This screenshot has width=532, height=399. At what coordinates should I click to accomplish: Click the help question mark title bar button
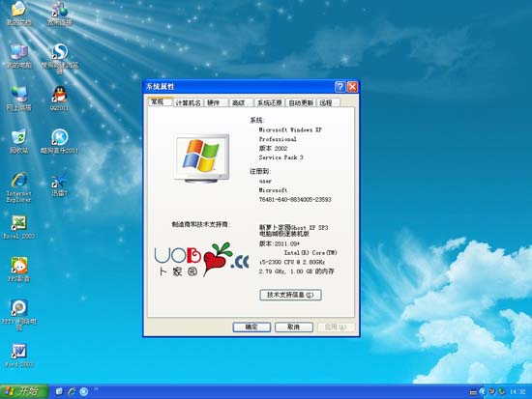(x=340, y=87)
